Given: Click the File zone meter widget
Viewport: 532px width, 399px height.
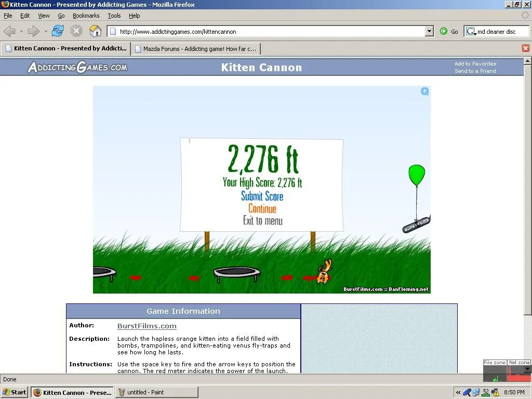Looking at the screenshot, I should pos(495,370).
